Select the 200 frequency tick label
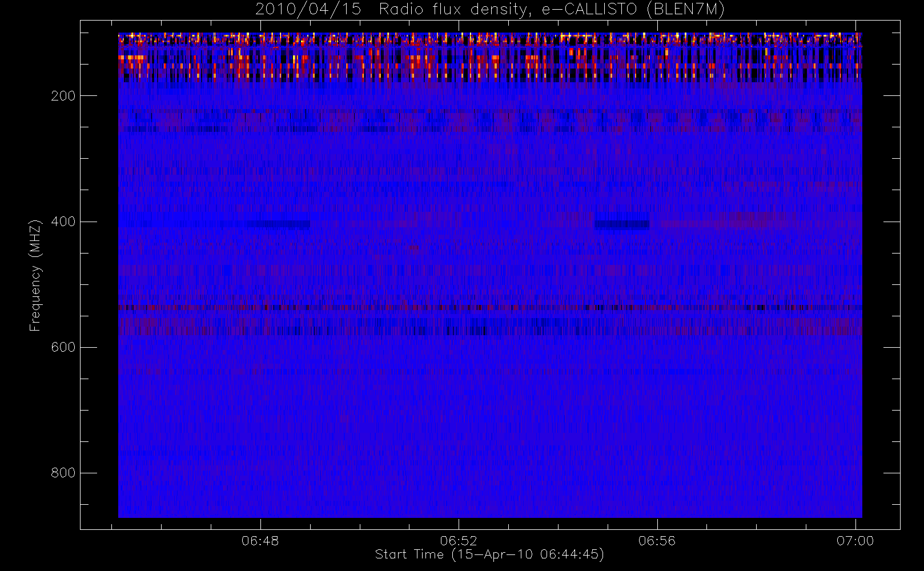Viewport: 924px width, 571px height. coord(63,96)
